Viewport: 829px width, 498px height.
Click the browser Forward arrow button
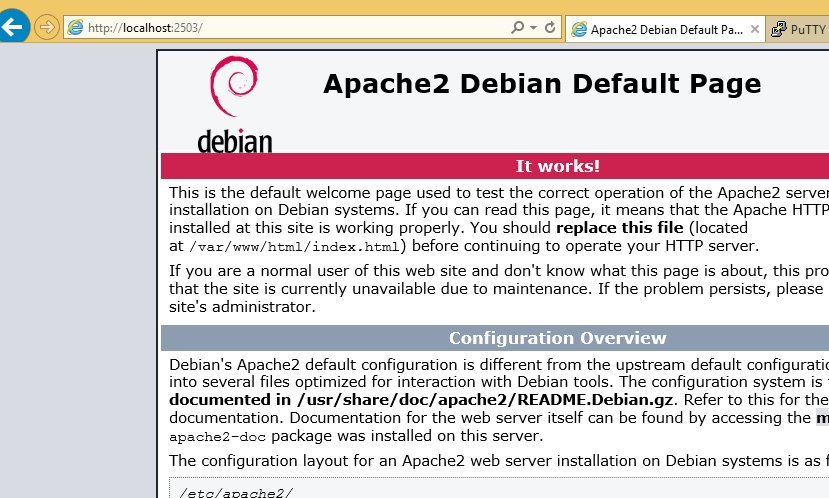[x=47, y=27]
